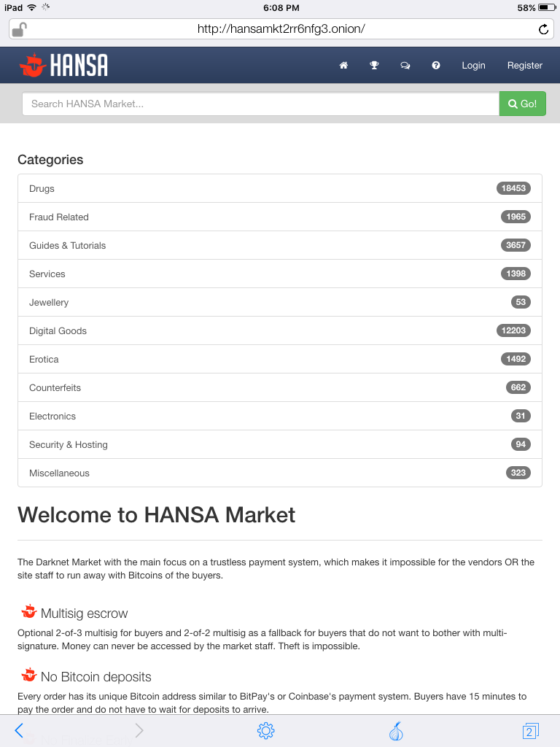Click the green Go! search button

coord(522,104)
